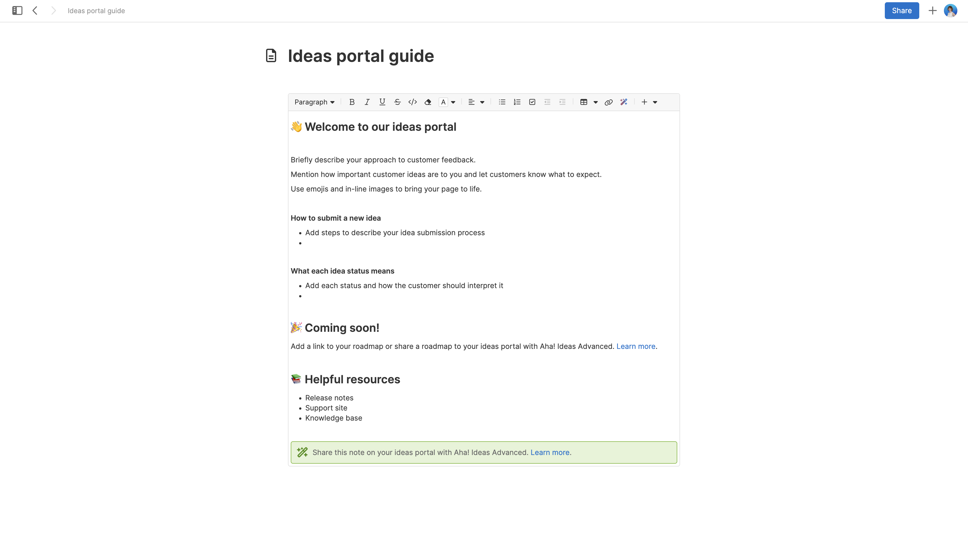Toggle the bulleted list
Screen dimensions: 968x560
(502, 102)
